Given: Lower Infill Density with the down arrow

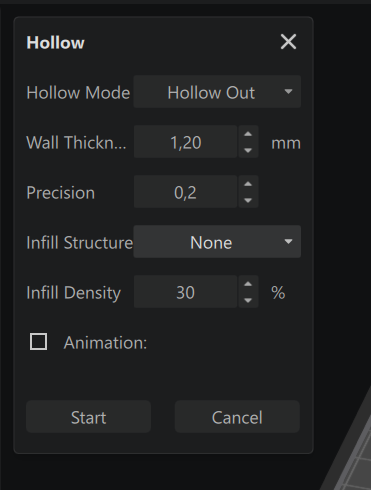Looking at the screenshot, I should [248, 300].
